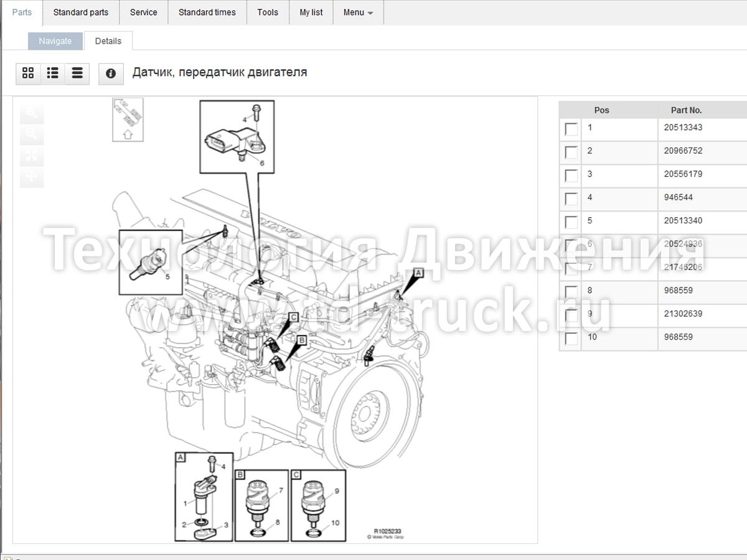Switch to the grid view icon
This screenshot has width=747, height=560.
coord(28,73)
